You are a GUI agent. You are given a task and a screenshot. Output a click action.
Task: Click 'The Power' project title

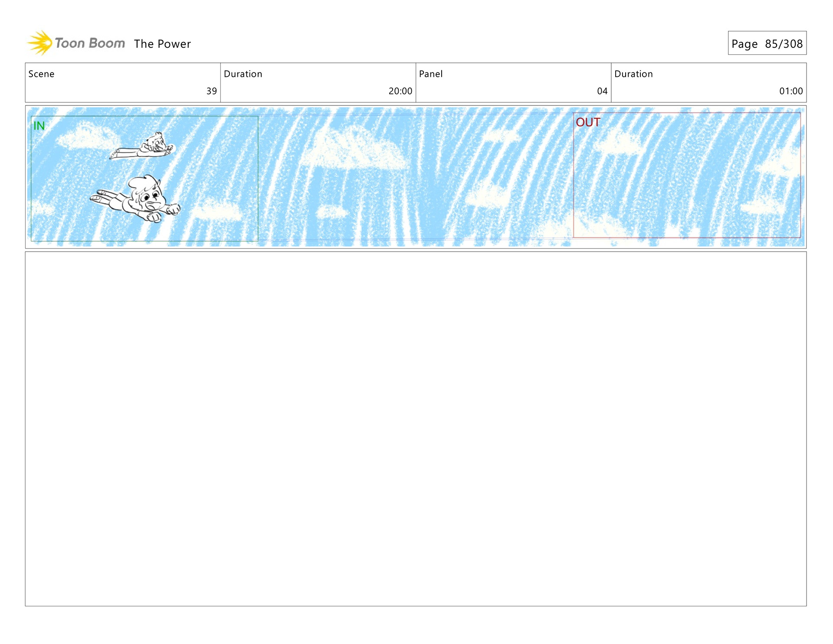click(162, 44)
